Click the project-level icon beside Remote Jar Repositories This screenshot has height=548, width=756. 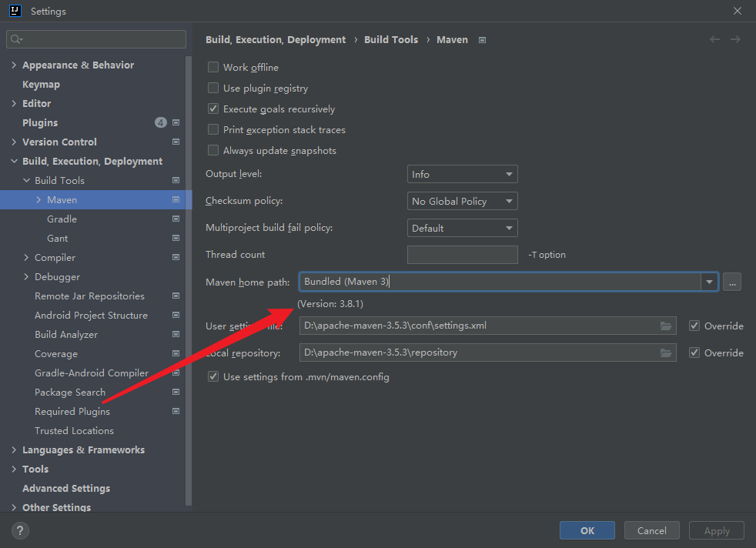pos(176,296)
